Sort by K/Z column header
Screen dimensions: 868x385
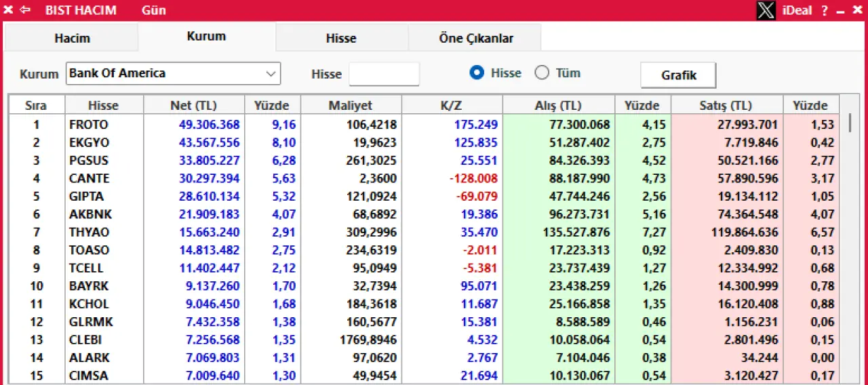pyautogui.click(x=451, y=105)
